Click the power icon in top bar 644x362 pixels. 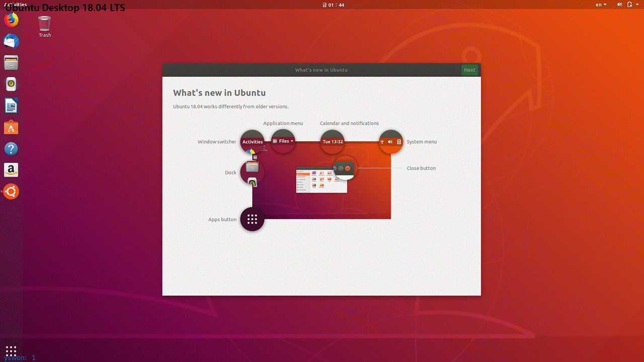(x=631, y=5)
